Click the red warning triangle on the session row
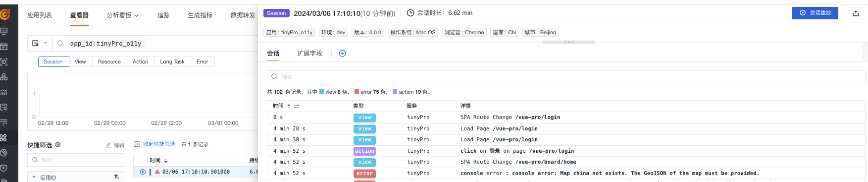Image resolution: width=868 pixels, height=182 pixels. 157,172
